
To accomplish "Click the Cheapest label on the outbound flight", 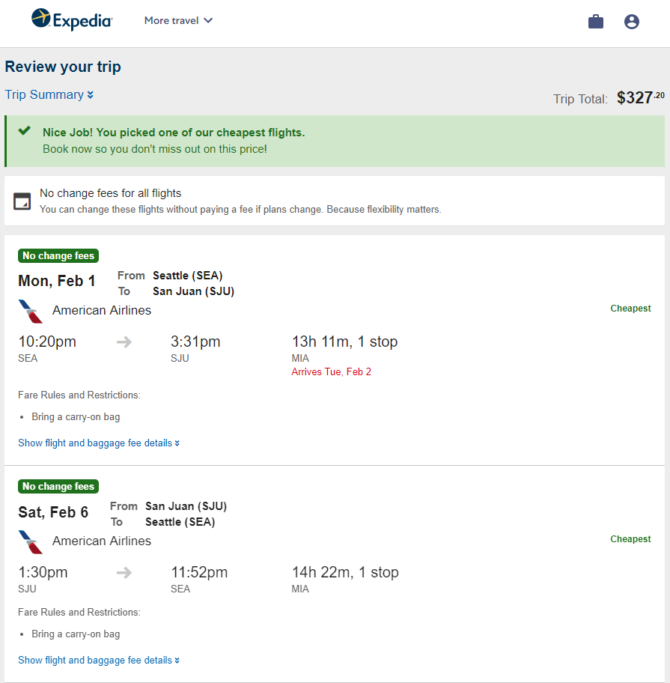I will (x=630, y=308).
